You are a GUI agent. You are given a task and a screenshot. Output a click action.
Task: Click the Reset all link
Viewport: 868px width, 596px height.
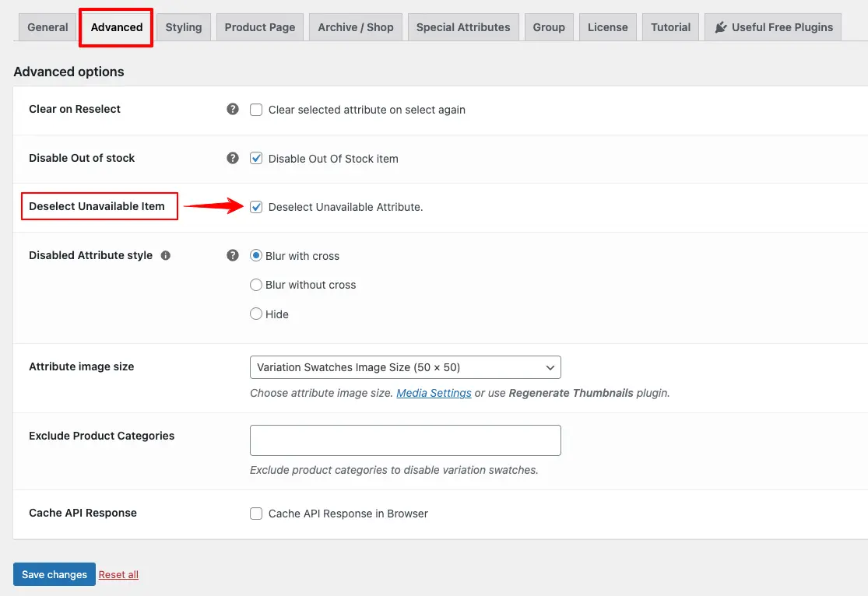click(x=118, y=575)
